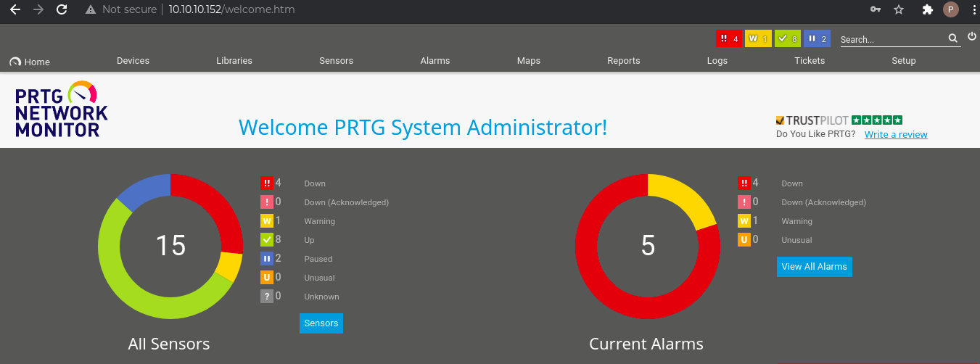Click the green Up checkmark icon in legend

(266, 240)
